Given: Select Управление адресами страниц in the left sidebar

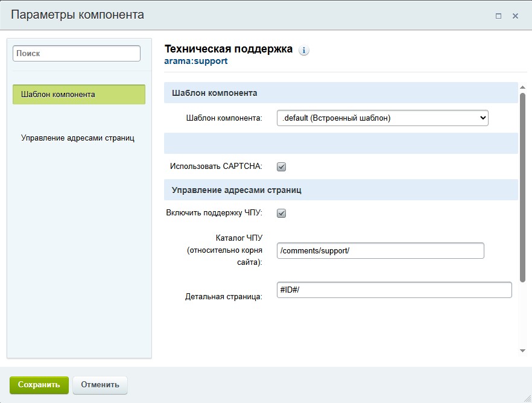Looking at the screenshot, I should pyautogui.click(x=79, y=138).
